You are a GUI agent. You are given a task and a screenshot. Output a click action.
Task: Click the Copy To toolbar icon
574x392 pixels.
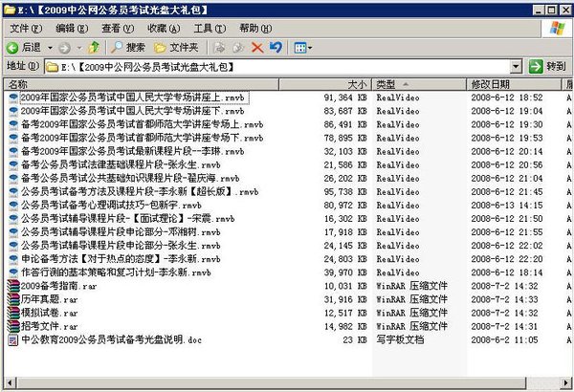[x=238, y=48]
